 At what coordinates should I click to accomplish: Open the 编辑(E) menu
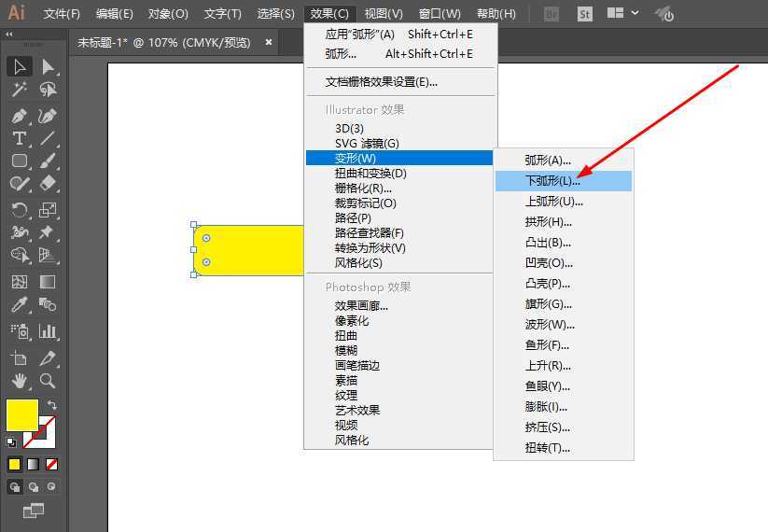click(x=114, y=14)
